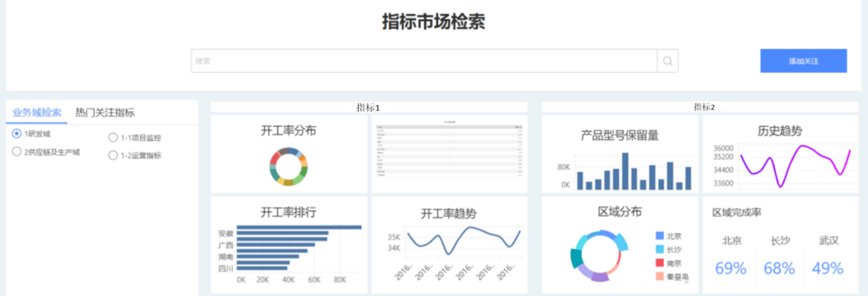Image resolution: width=868 pixels, height=296 pixels.
Task: Click the 长沙 cyan legend swatch
Action: (659, 249)
